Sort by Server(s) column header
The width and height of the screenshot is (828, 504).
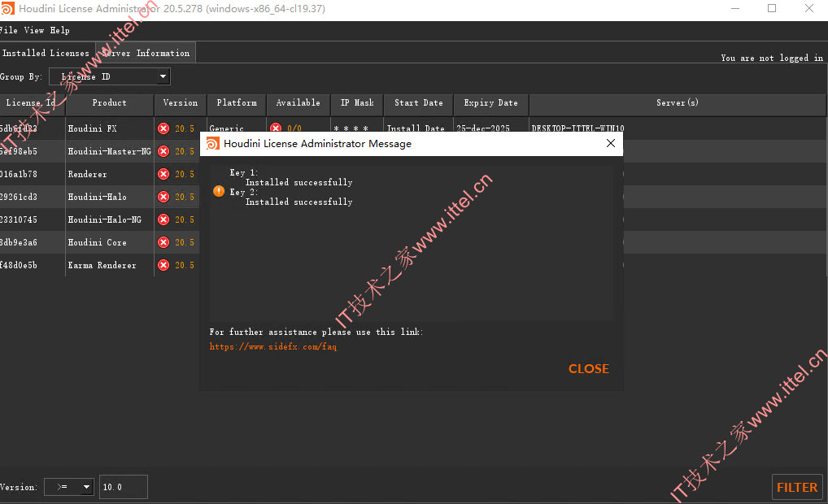click(x=678, y=103)
